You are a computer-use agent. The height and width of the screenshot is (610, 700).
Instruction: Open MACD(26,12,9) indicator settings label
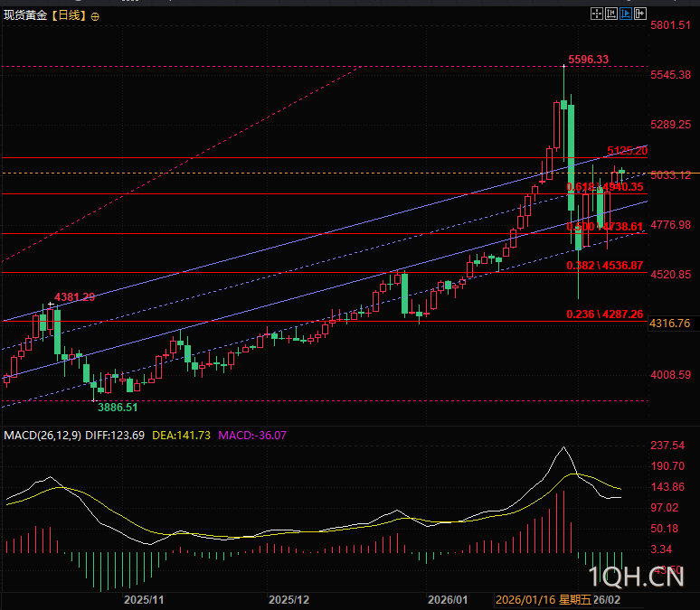point(43,435)
